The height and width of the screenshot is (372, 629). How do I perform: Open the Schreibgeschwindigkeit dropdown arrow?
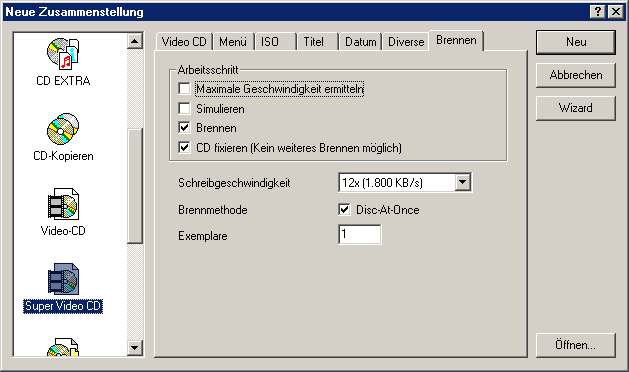(x=463, y=183)
